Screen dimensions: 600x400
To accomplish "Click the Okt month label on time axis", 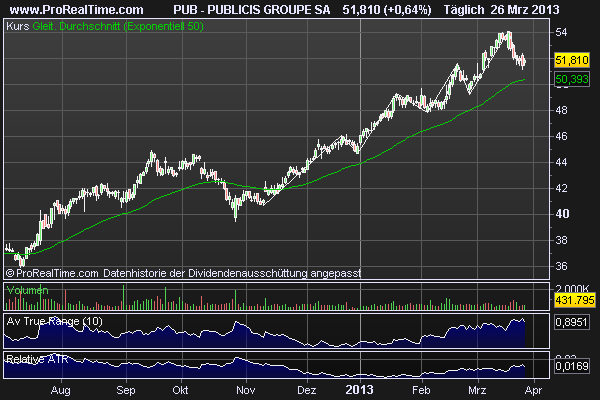I will click(180, 390).
